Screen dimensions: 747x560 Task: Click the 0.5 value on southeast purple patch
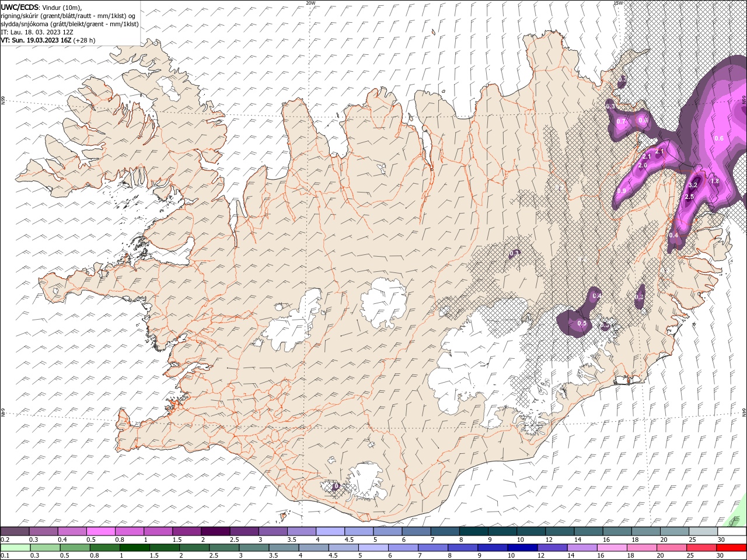[581, 323]
